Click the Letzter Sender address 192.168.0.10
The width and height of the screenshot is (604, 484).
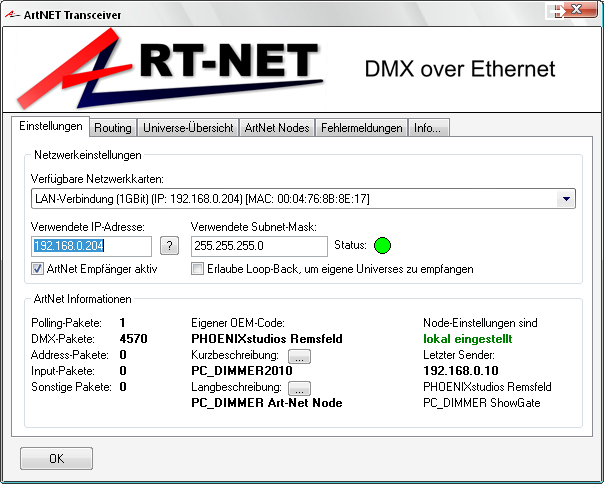[461, 371]
